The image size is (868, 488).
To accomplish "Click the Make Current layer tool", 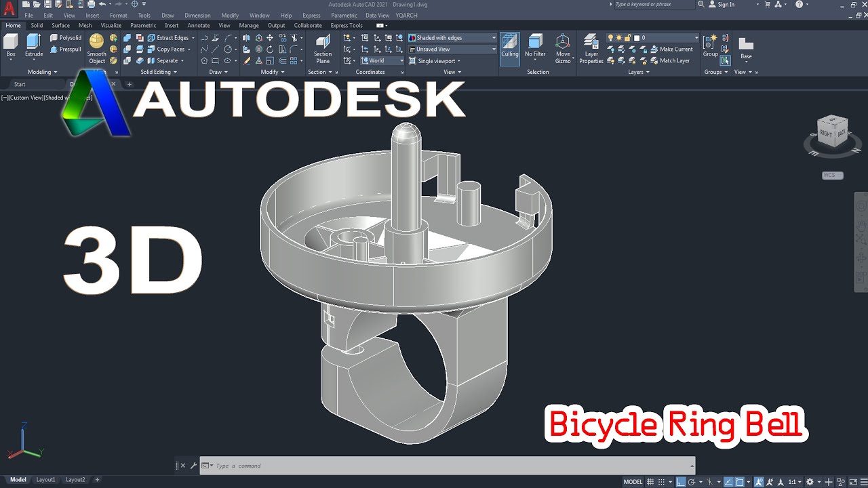I will point(671,49).
